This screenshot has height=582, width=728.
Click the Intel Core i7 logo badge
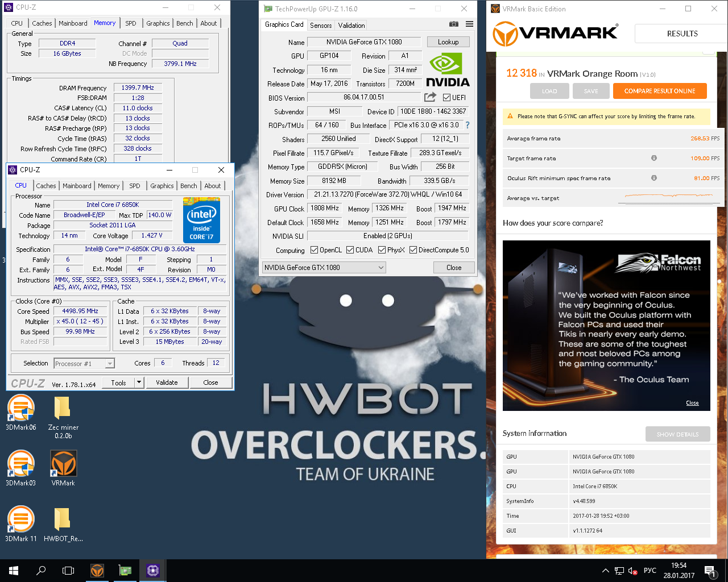201,220
